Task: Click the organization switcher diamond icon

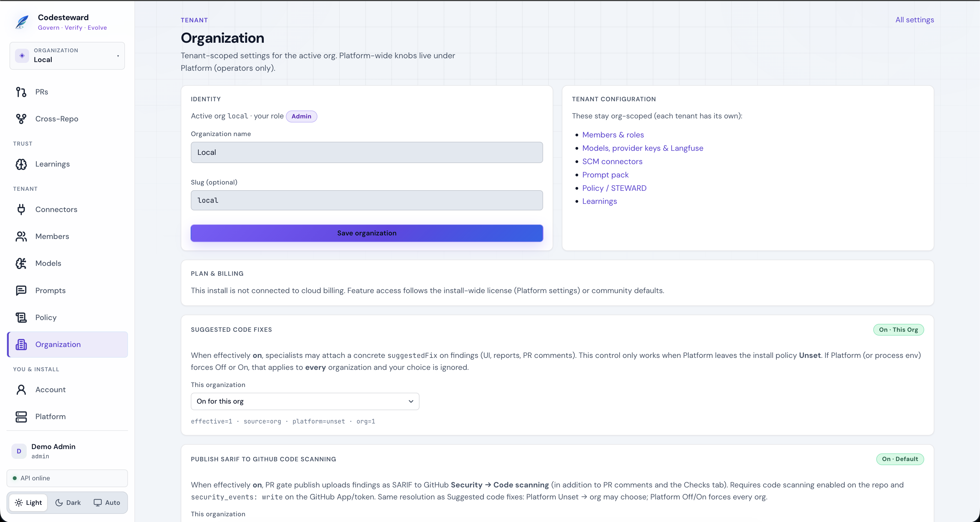Action: [x=22, y=56]
